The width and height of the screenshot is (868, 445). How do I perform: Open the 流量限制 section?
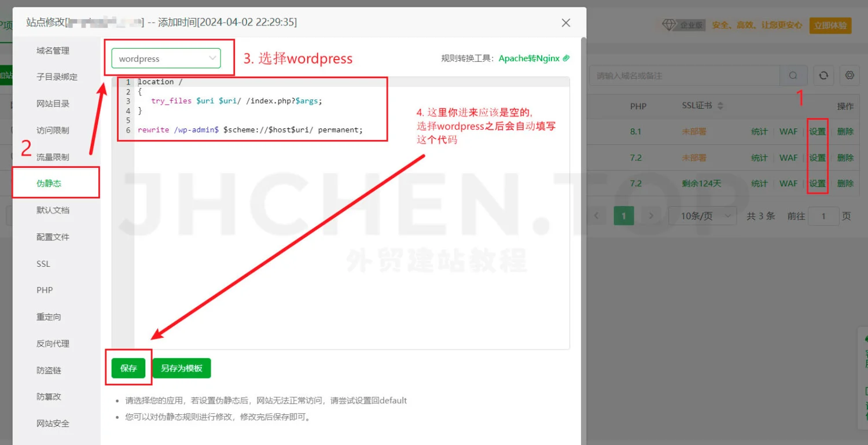click(x=53, y=157)
